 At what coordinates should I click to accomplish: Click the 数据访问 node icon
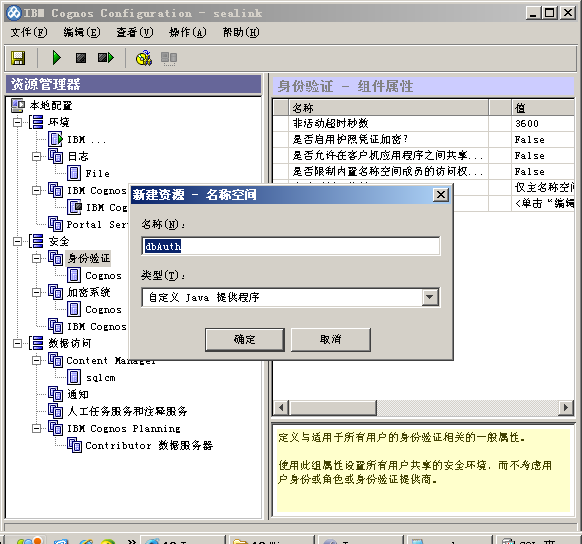[x=36, y=343]
